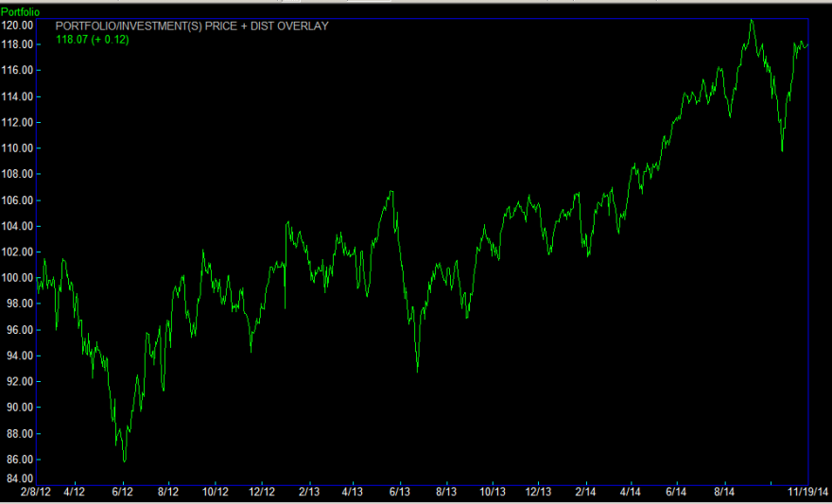Click the 120.00 price axis label
The height and width of the screenshot is (504, 832).
17,25
